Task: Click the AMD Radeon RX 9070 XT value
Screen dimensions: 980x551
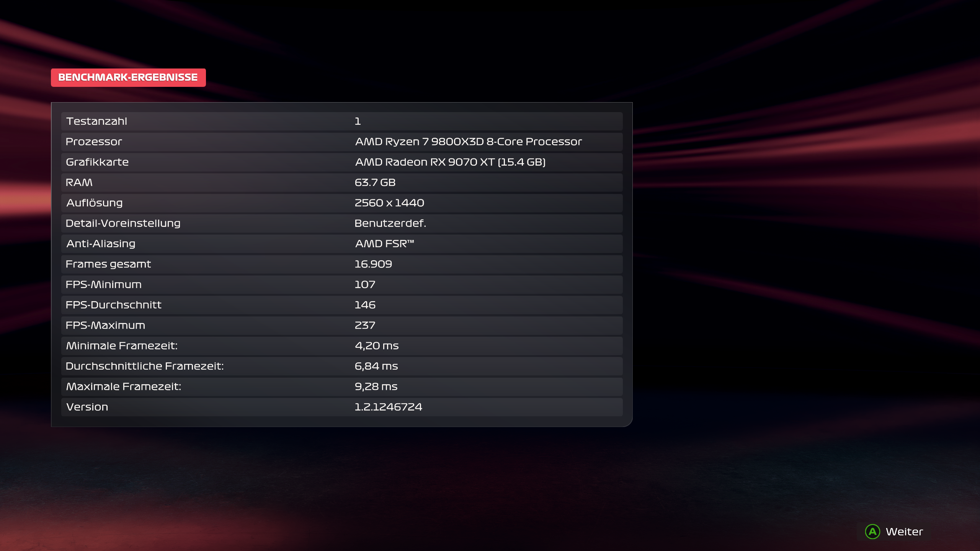Action: pos(450,162)
